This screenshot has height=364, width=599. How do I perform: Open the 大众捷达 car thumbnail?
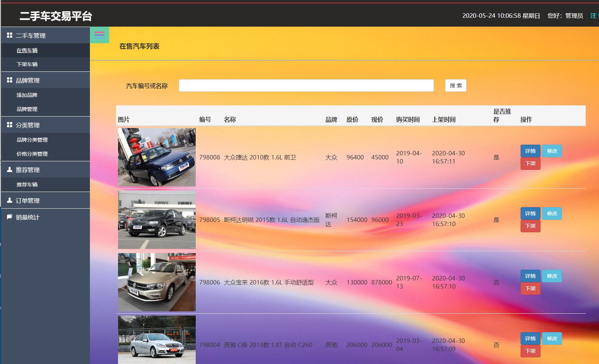pos(157,157)
